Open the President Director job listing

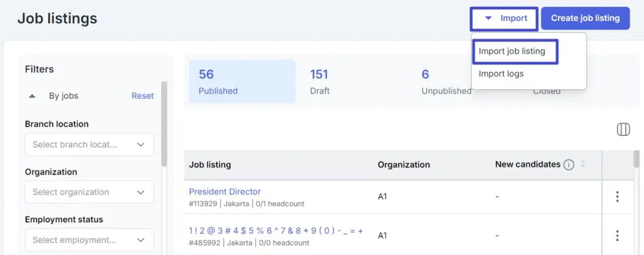coord(225,191)
